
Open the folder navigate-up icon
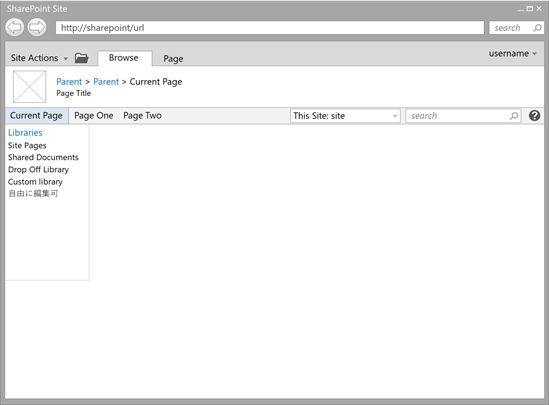[82, 58]
